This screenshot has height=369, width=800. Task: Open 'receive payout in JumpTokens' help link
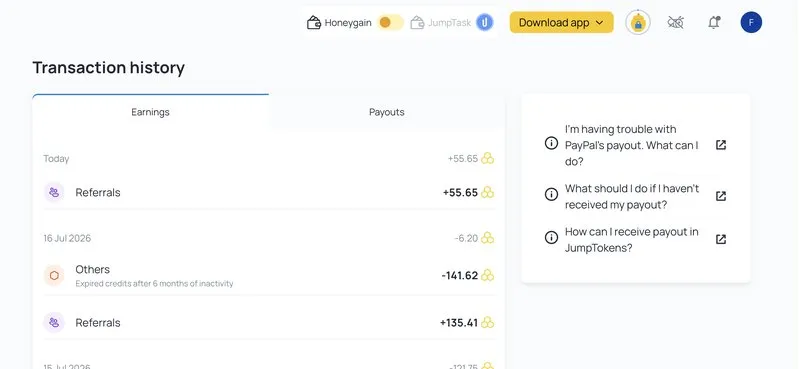[x=632, y=240]
